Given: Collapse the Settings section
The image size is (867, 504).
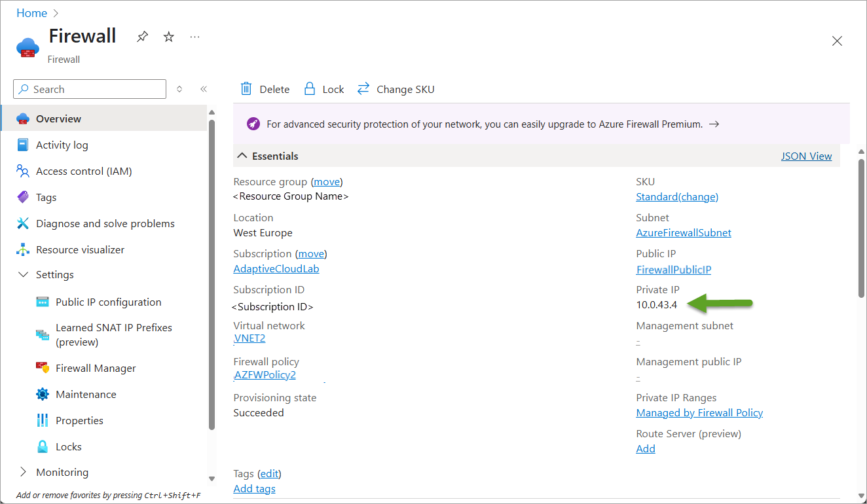Looking at the screenshot, I should [x=23, y=275].
